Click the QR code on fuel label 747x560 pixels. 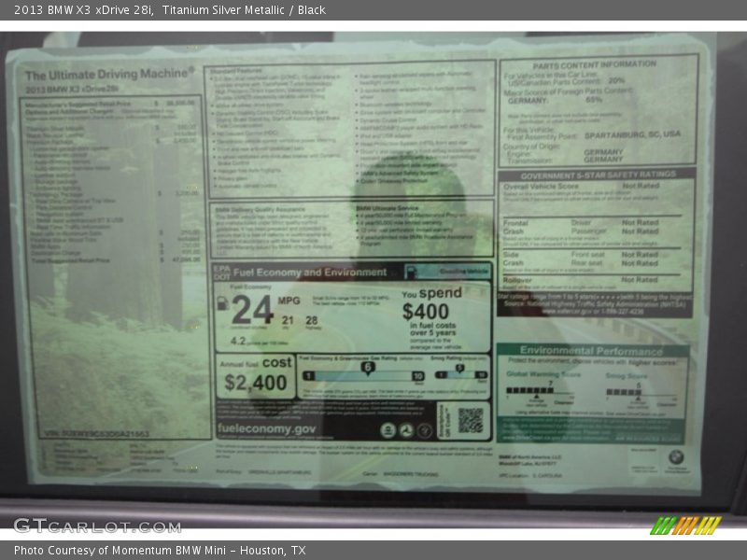tap(471, 420)
